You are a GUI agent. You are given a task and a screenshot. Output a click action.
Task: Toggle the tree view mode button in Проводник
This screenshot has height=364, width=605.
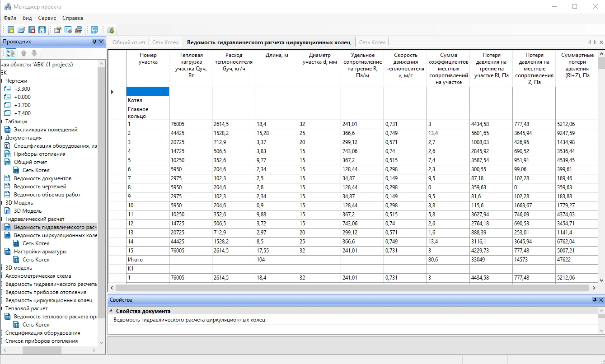(11, 53)
